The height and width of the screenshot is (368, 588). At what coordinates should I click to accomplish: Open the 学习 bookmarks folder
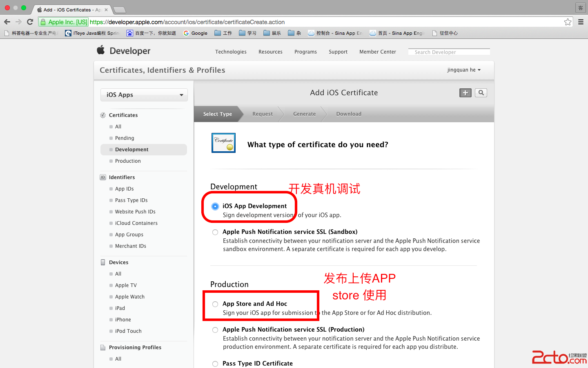click(247, 33)
